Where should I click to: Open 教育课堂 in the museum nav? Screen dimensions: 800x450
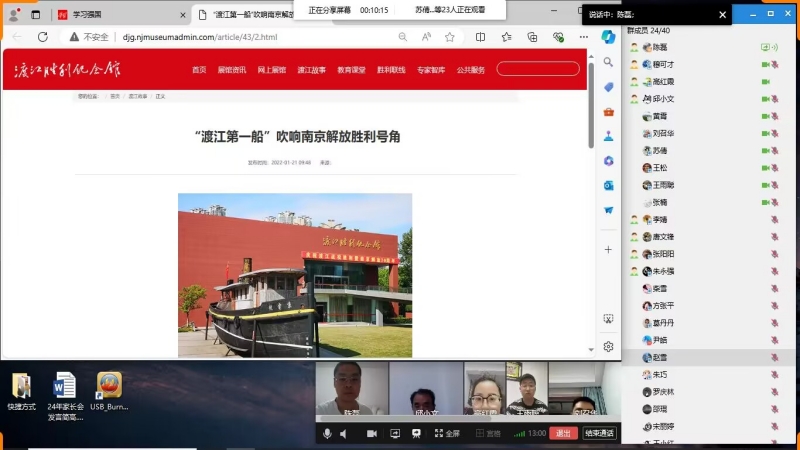351,70
